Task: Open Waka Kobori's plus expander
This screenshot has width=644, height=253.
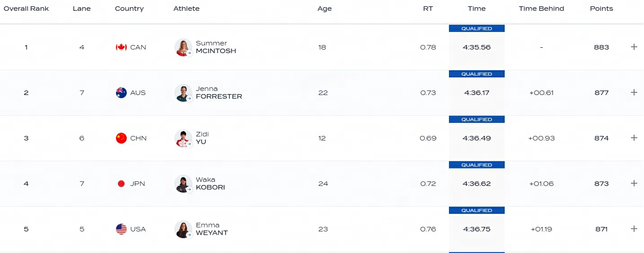Action: coord(634,183)
